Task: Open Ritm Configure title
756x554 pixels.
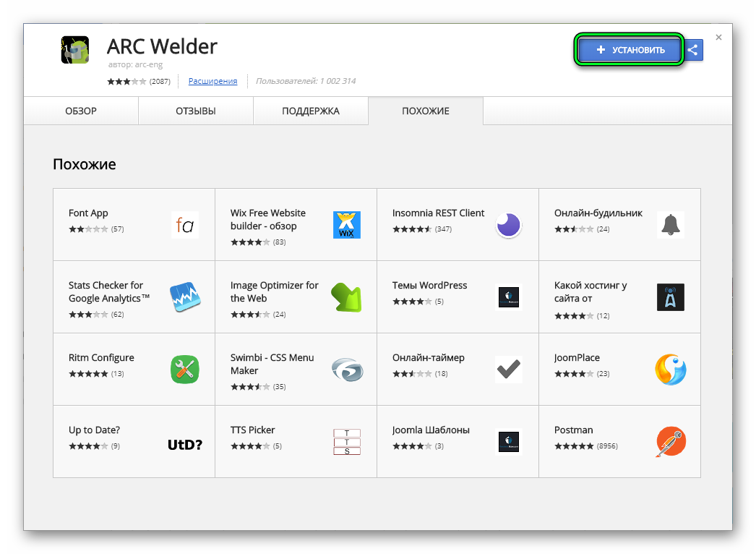Action: click(101, 357)
